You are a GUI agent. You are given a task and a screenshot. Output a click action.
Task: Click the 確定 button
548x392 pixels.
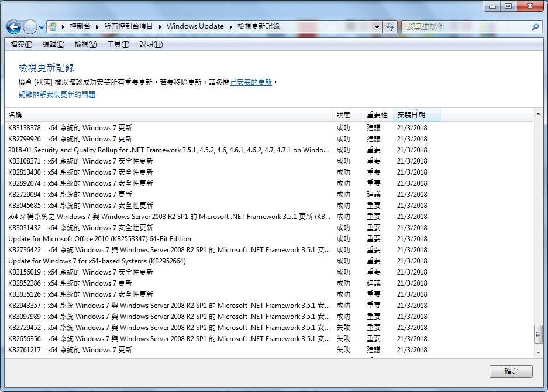pos(511,372)
